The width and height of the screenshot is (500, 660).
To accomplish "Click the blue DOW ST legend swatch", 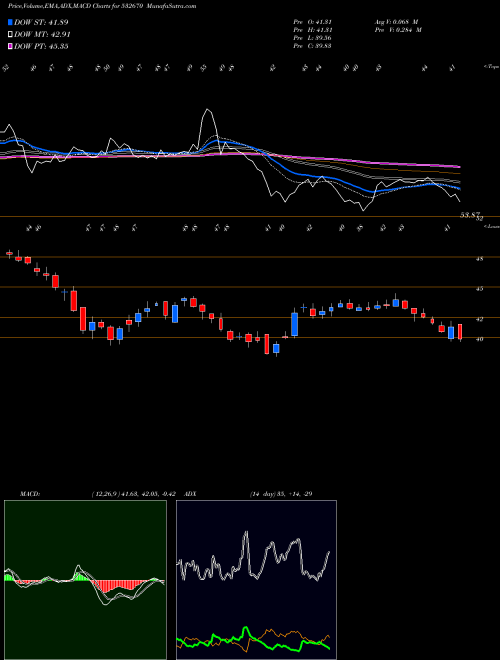I will point(11,22).
